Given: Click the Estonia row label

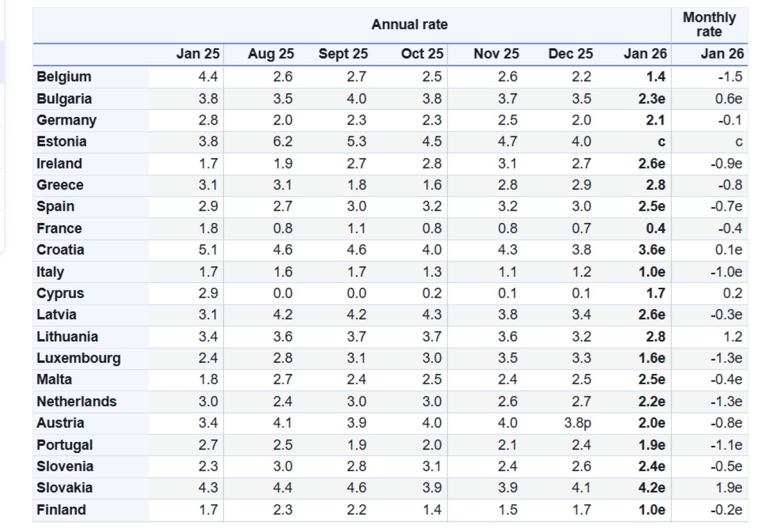Looking at the screenshot, I should (x=62, y=142).
